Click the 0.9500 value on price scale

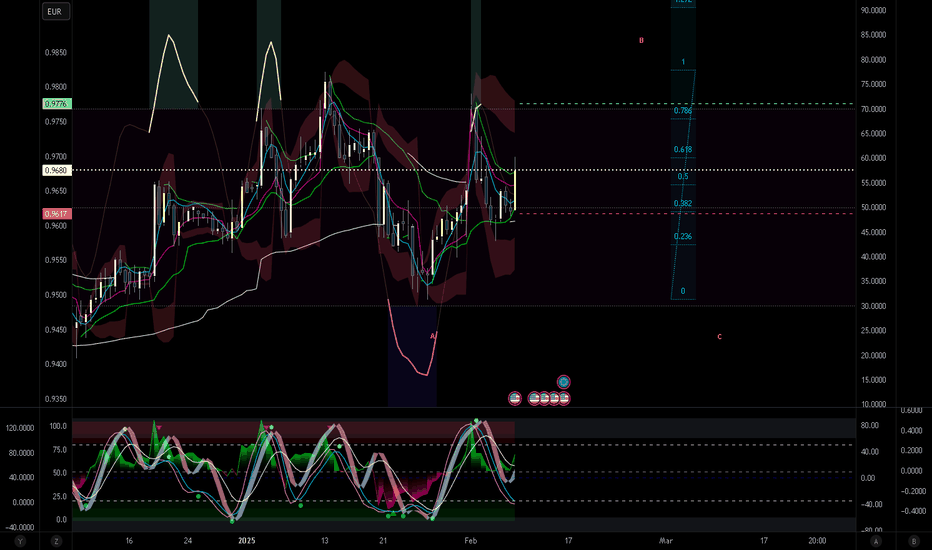click(x=56, y=295)
